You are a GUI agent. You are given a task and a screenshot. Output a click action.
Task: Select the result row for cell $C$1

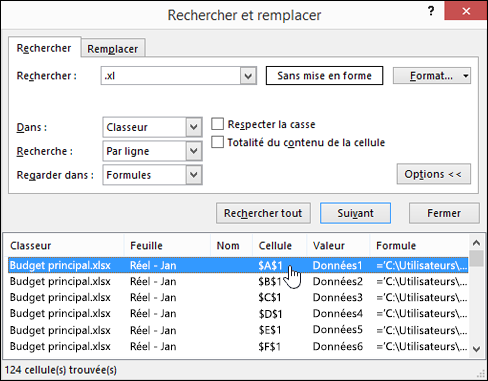click(238, 297)
